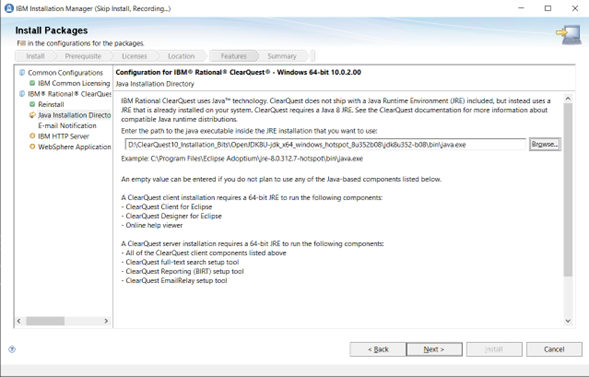Minimize the IBM Installation Manager window
589x377 pixels.
pyautogui.click(x=521, y=8)
